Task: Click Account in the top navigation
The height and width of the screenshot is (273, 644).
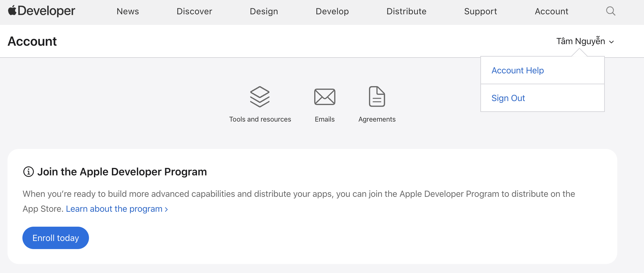Action: [551, 12]
